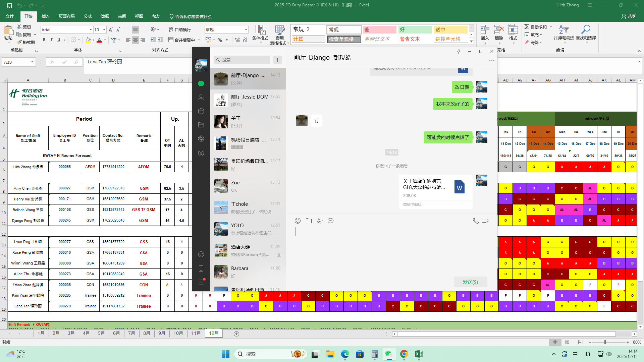Click the screenshot scissors icon
644x362 pixels.
(320, 221)
